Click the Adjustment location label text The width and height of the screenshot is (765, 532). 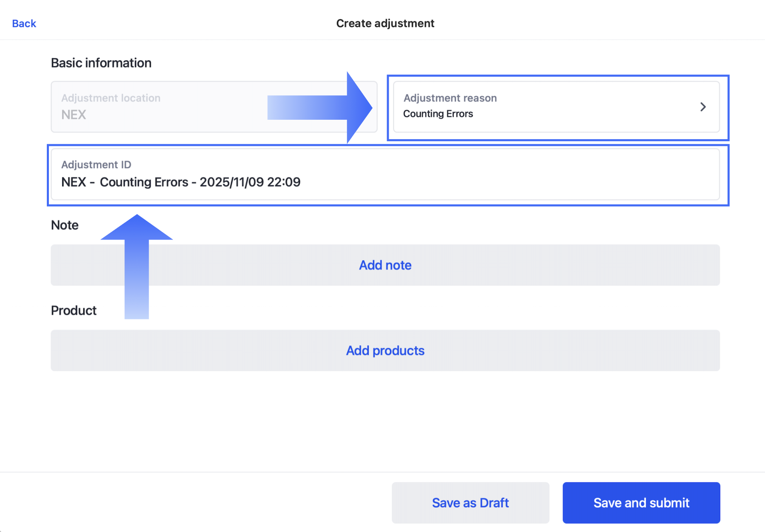click(x=111, y=98)
